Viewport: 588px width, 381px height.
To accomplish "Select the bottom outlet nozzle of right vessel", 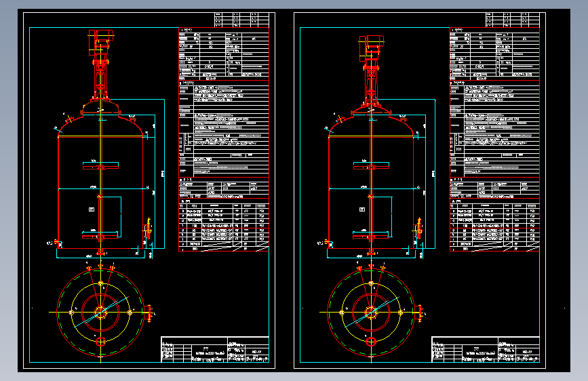I will point(371,252).
